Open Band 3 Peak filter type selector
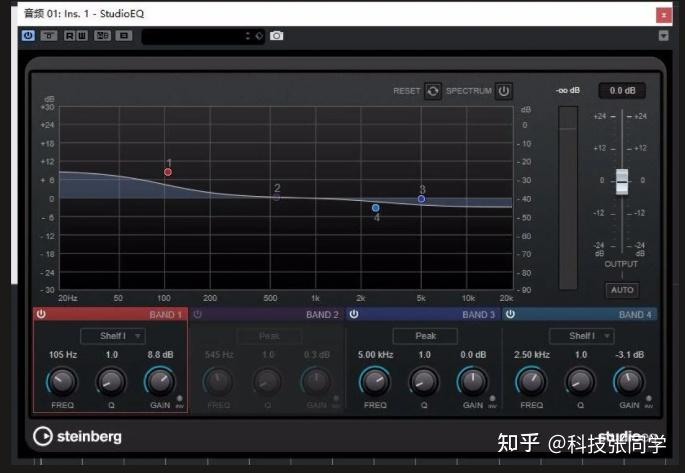Screen dimensions: 685x473 [x=426, y=336]
